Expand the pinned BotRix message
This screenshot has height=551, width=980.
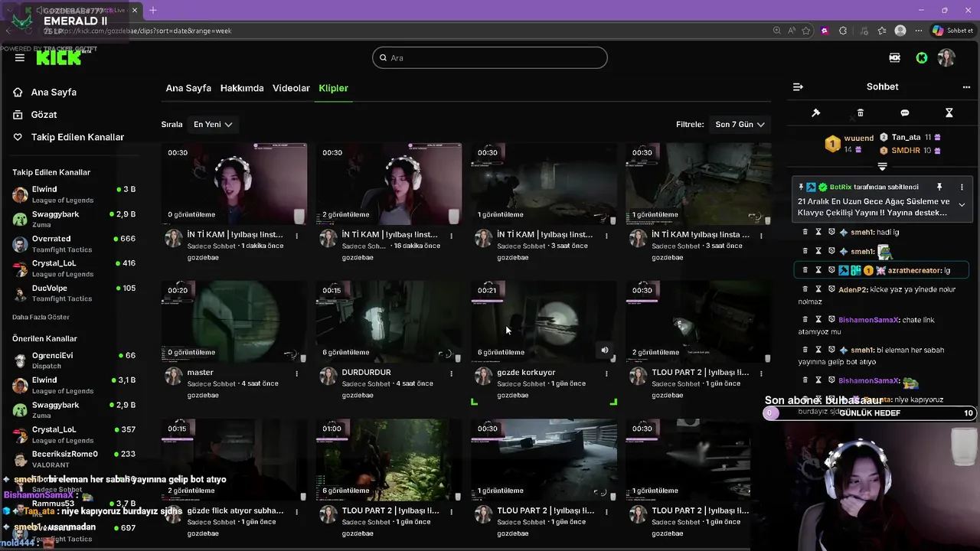pos(962,205)
